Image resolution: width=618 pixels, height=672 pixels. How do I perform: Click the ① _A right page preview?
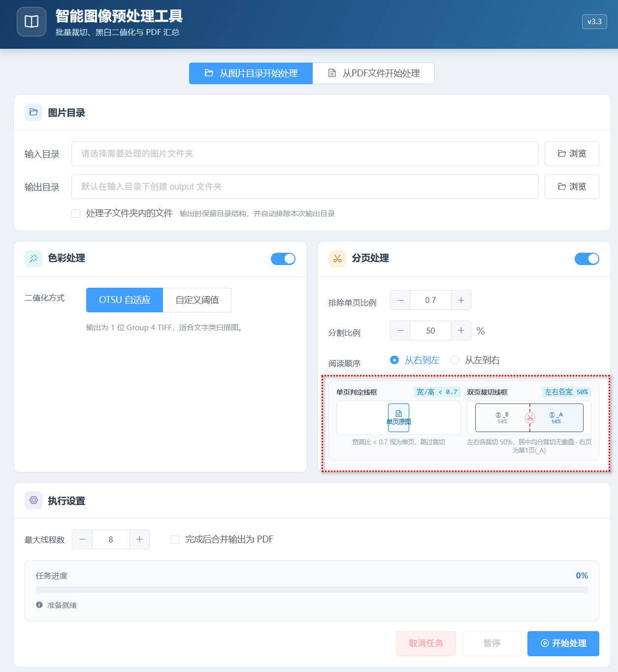pos(556,418)
